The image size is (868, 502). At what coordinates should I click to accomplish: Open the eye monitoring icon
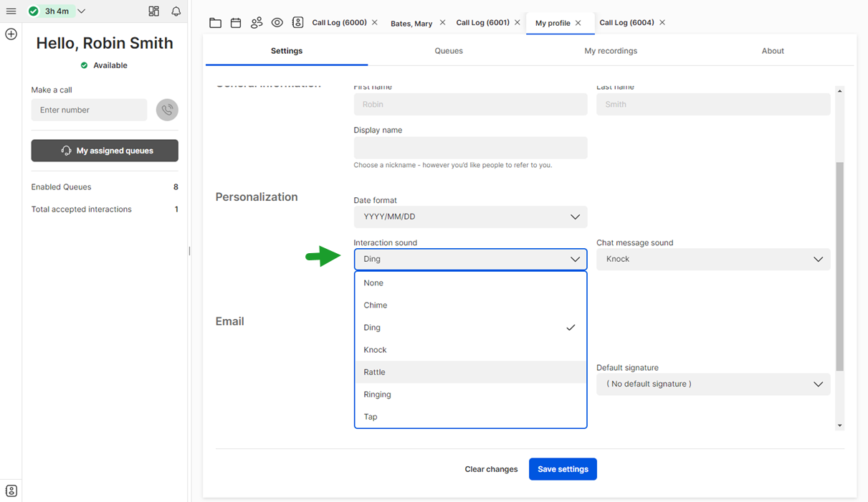(277, 23)
